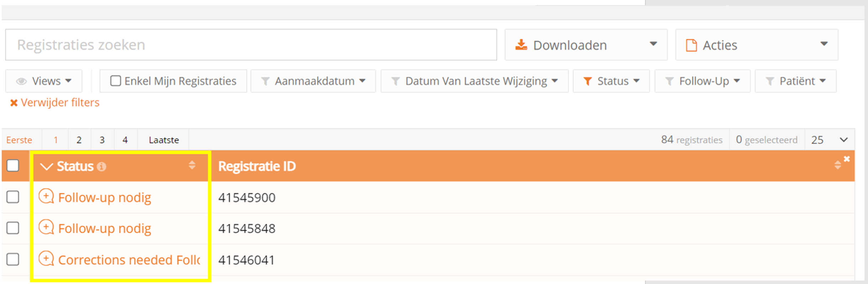This screenshot has height=284, width=868.
Task: Open the Acties dropdown
Action: click(757, 45)
